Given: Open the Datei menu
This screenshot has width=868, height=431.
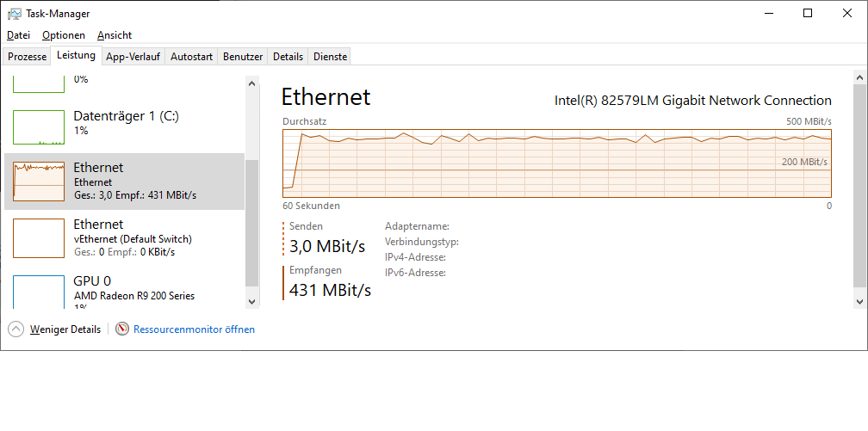Looking at the screenshot, I should click(x=18, y=35).
